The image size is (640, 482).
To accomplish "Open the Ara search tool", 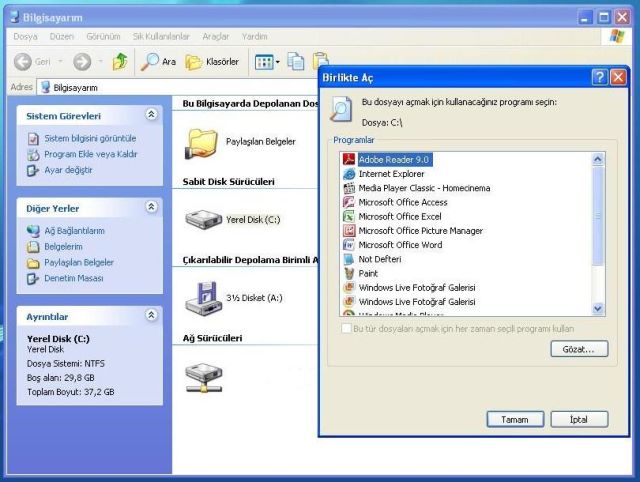I will (x=158, y=62).
